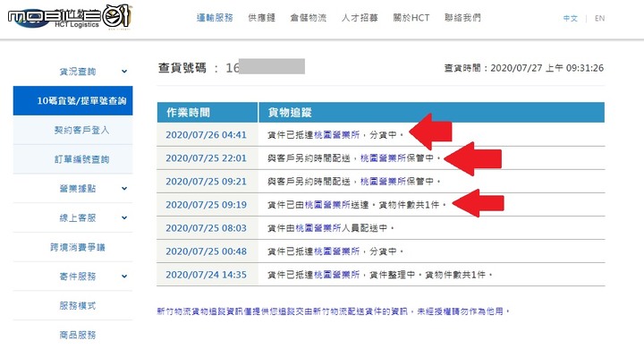Image resolution: width=644 pixels, height=349 pixels.
Task: Click timestamp 2020/07/26 04:41
Action: point(207,135)
